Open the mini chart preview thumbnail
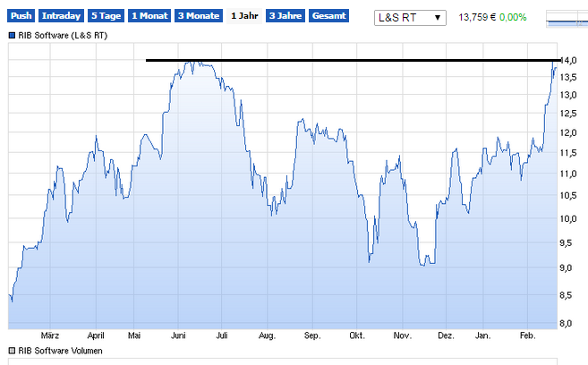 564,17
